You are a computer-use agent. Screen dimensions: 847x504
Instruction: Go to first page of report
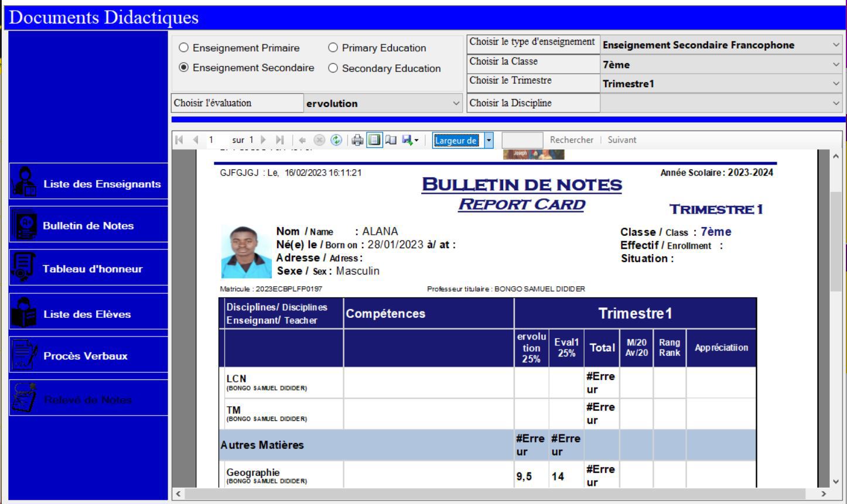[x=179, y=140]
